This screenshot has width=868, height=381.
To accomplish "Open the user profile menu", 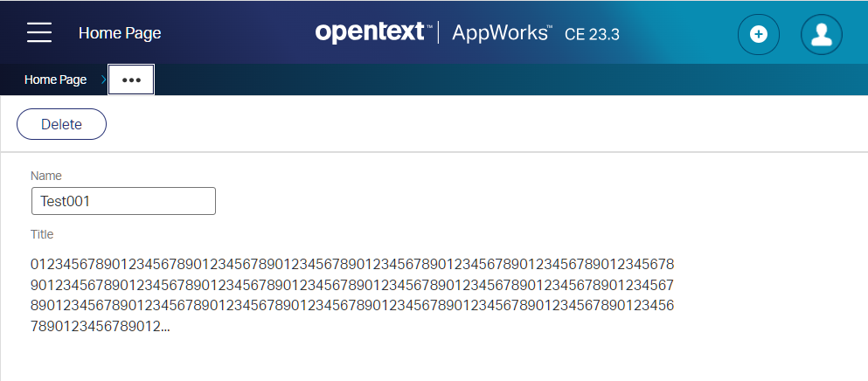I will 821,34.
